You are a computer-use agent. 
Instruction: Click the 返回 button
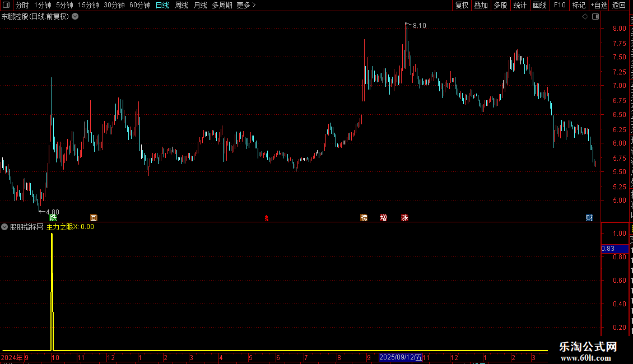(619, 5)
